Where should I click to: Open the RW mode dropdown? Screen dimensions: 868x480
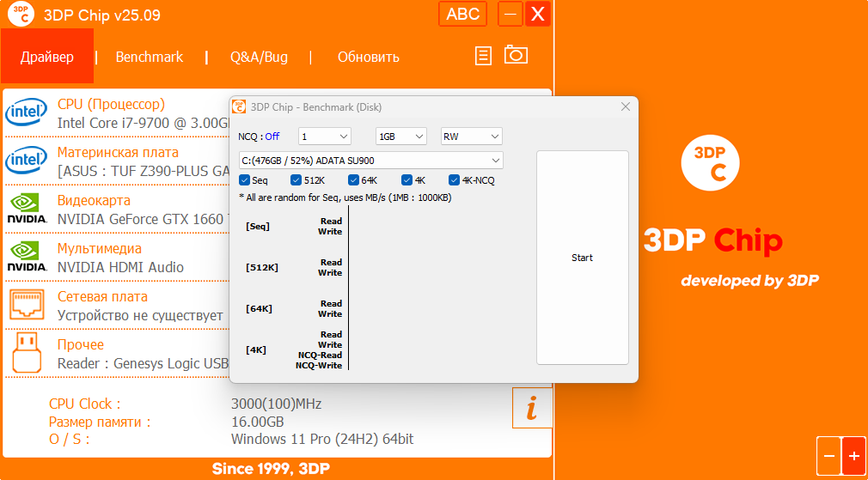click(x=471, y=137)
